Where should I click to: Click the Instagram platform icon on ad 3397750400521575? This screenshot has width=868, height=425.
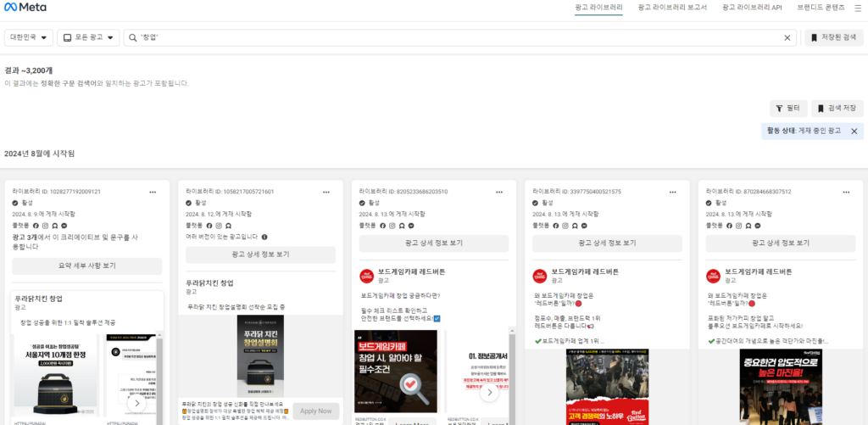click(x=565, y=226)
